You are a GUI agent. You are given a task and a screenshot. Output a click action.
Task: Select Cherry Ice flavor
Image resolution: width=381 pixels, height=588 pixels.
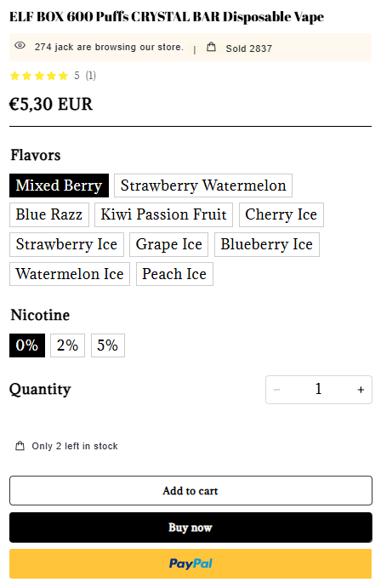[x=281, y=215]
